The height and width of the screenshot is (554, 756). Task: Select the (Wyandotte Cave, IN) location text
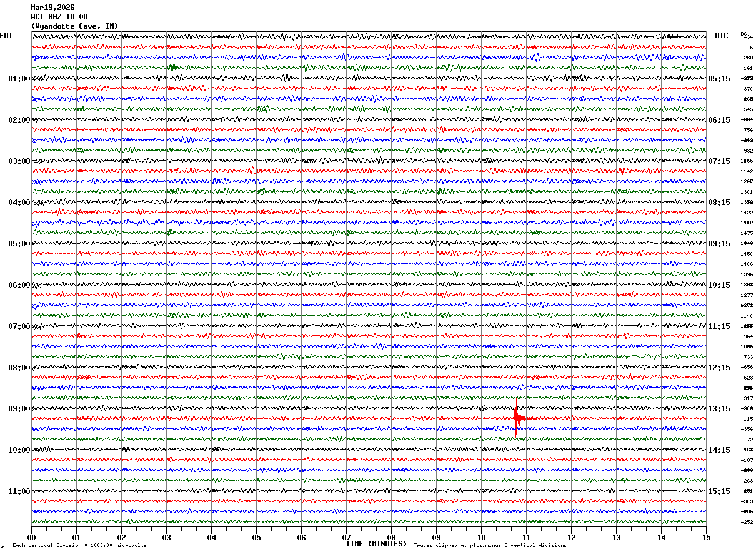(74, 26)
